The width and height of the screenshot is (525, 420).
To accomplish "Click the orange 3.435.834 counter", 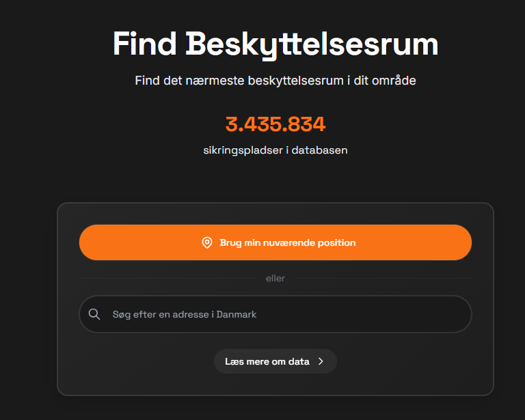I will (275, 124).
